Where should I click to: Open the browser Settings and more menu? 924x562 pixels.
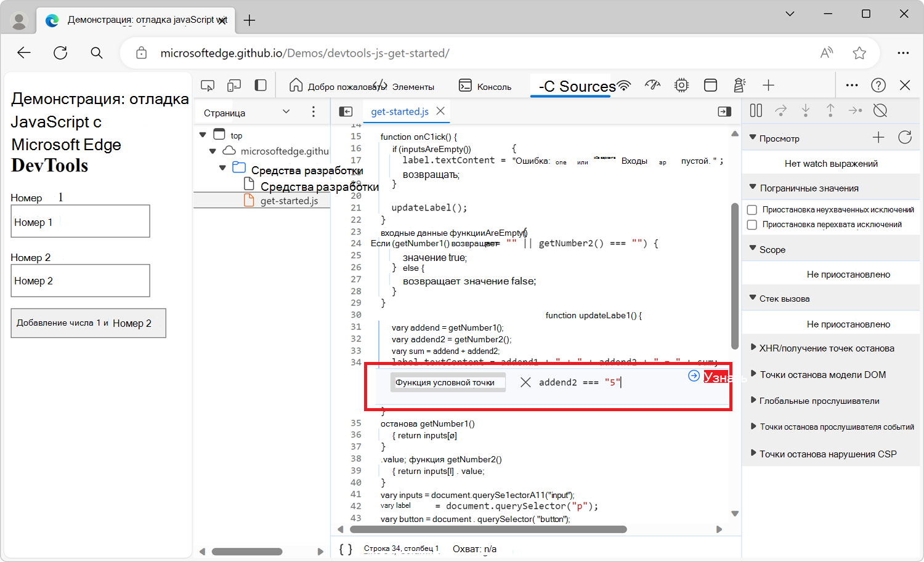pos(903,53)
